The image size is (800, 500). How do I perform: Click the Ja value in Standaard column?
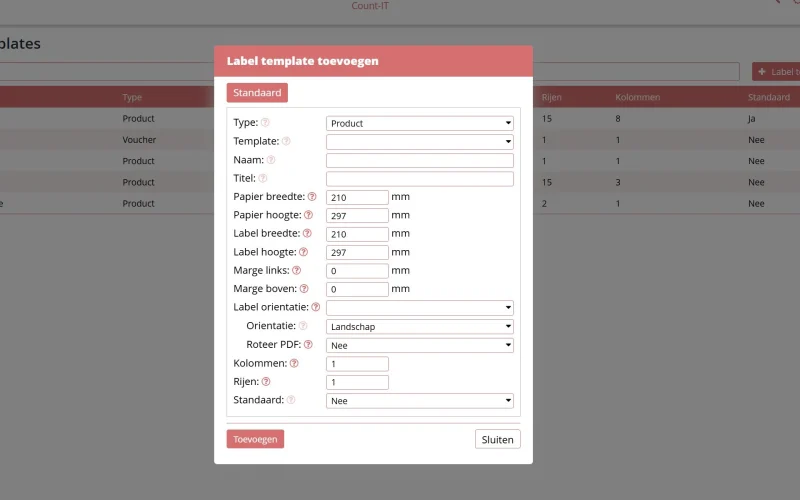coord(751,118)
